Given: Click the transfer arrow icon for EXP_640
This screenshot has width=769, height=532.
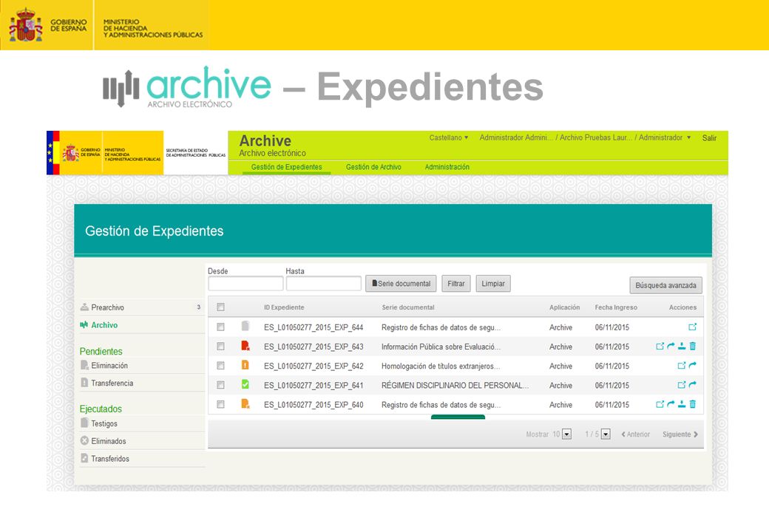Looking at the screenshot, I should [x=671, y=404].
